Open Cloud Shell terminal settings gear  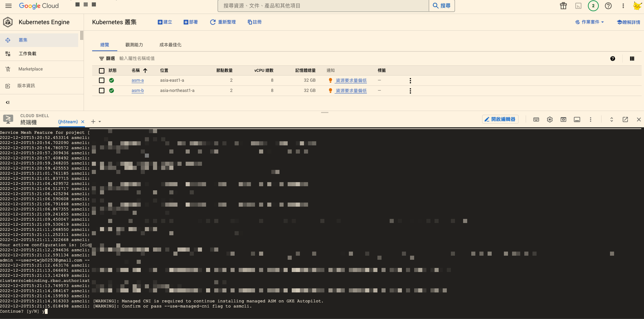[x=550, y=119]
